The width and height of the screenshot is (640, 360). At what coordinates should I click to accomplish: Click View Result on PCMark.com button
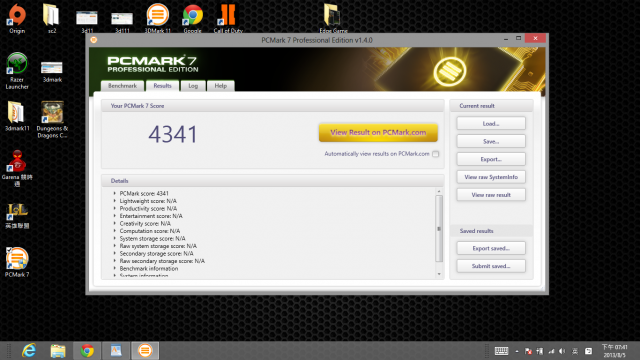tap(378, 132)
